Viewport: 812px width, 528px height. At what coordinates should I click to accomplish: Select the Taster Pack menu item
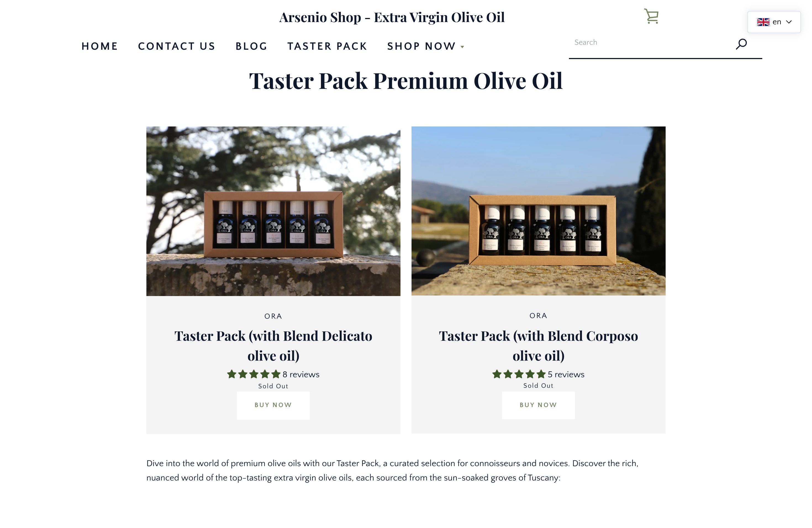tap(327, 46)
